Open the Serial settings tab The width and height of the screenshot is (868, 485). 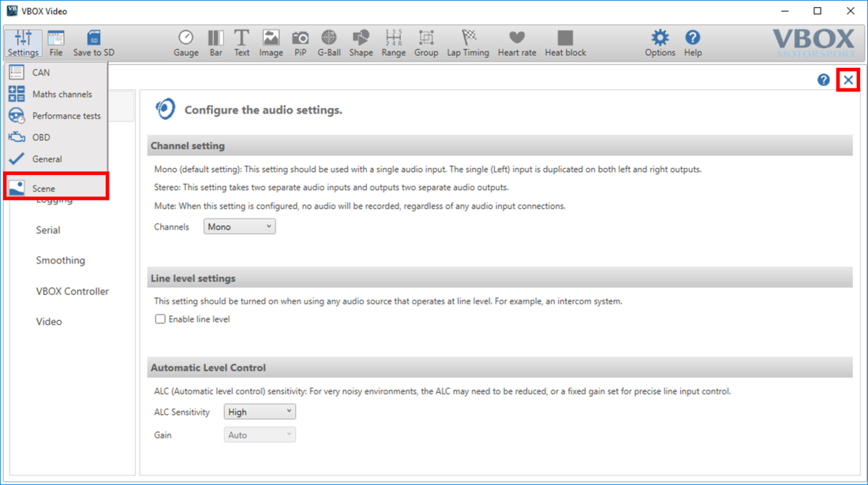click(x=48, y=230)
